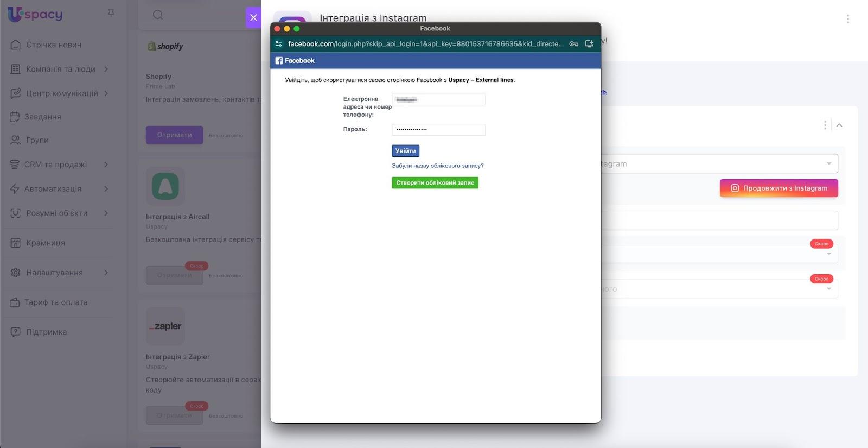
Task: Click Продовжити з Instagram button
Action: (779, 188)
